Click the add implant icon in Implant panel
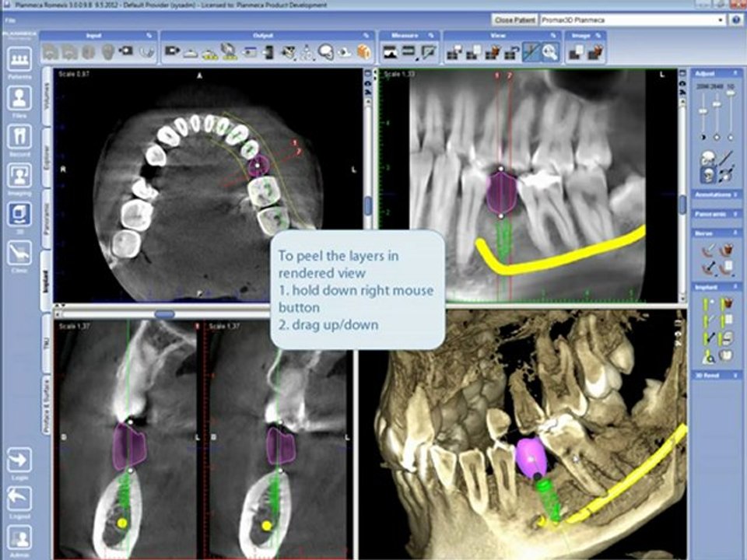Screen dimensions: 747x560 (x=709, y=303)
